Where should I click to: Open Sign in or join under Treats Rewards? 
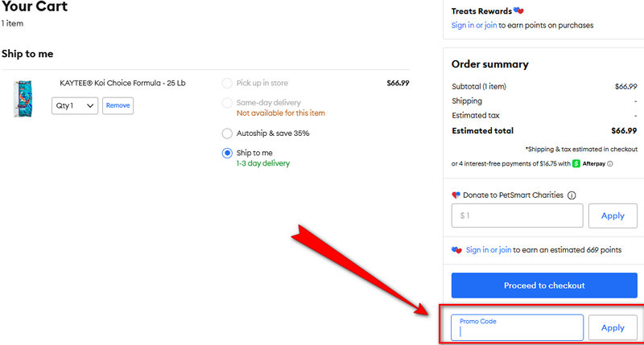coord(474,26)
